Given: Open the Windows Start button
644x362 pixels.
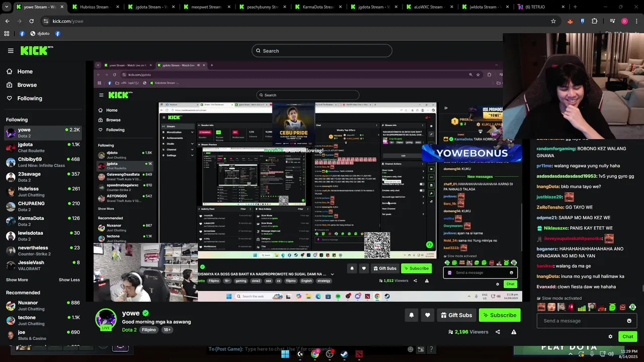Looking at the screenshot, I should (285, 354).
